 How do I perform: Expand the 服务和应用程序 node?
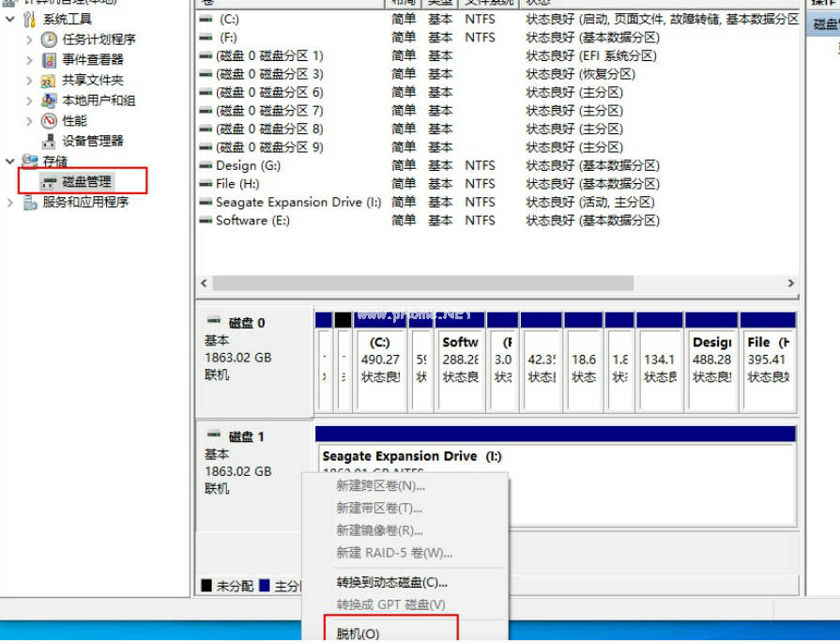10,202
